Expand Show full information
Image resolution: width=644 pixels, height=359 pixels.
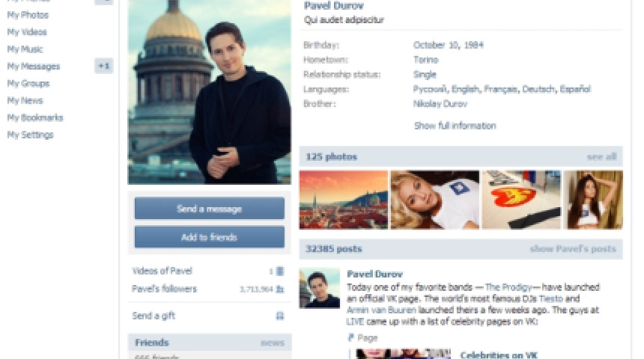[455, 126]
